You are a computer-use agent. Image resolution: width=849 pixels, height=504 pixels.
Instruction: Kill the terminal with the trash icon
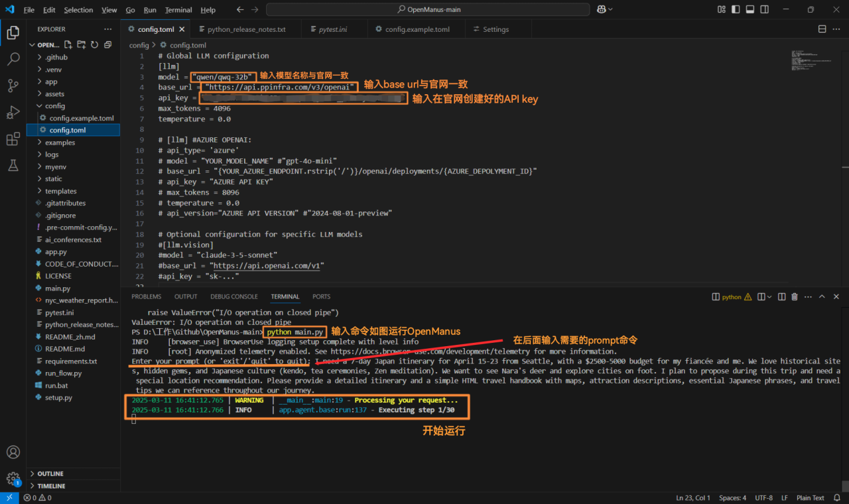tap(795, 296)
